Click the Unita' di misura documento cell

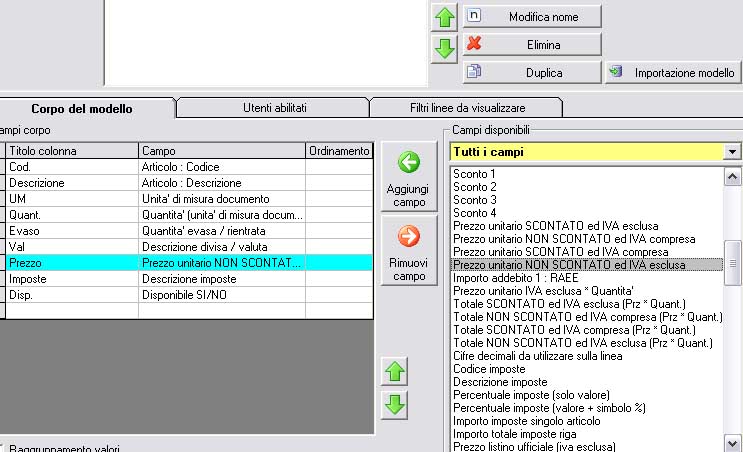[222, 199]
